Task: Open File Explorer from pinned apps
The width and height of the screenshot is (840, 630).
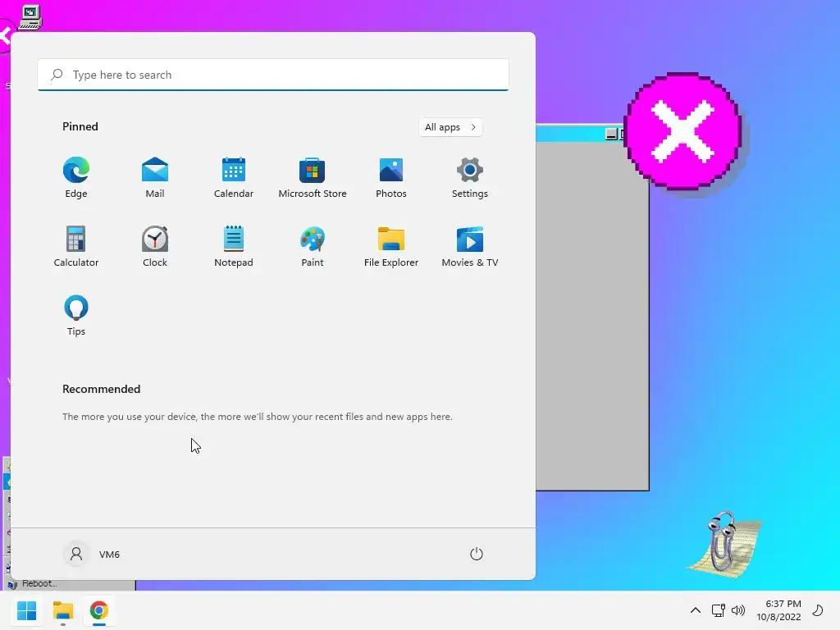Action: coord(391,246)
